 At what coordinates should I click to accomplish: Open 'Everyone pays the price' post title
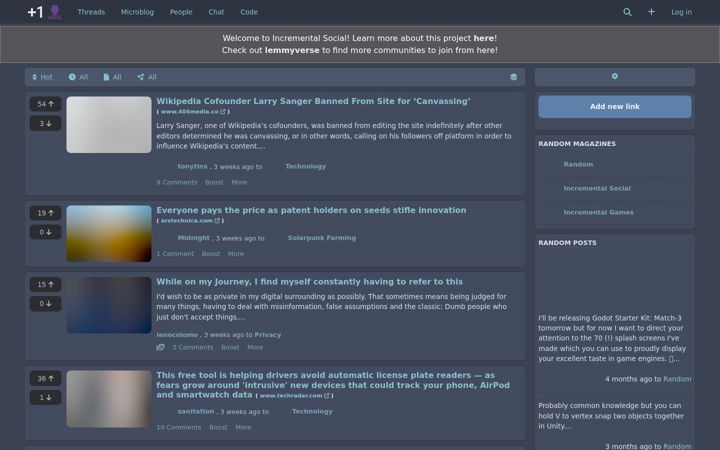pos(311,210)
